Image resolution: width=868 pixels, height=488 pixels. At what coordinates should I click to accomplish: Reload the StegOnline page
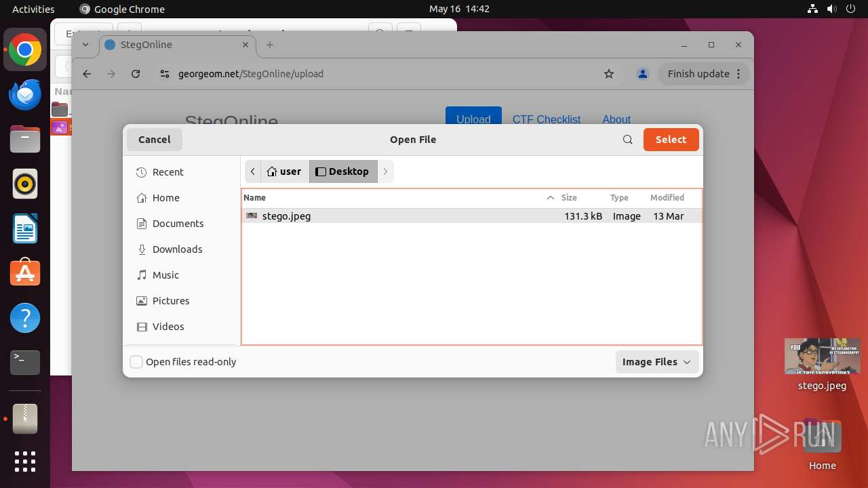point(136,74)
